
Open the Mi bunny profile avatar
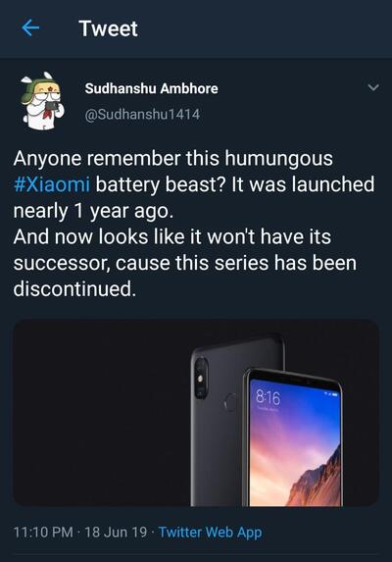[x=42, y=101]
